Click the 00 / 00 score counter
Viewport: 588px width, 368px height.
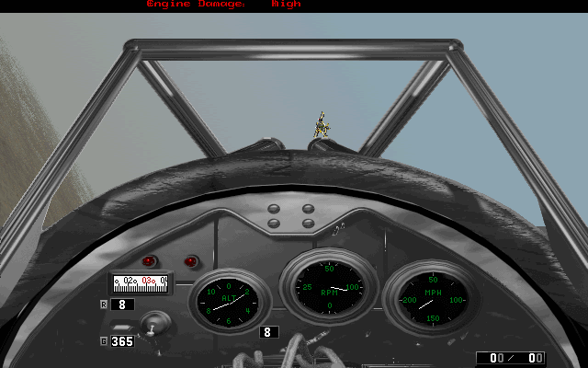coord(511,358)
